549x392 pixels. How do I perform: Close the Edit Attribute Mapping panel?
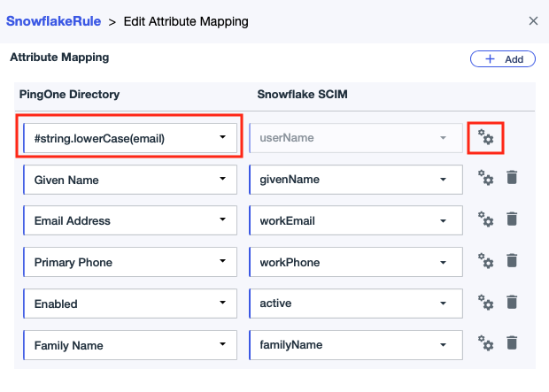pos(532,20)
